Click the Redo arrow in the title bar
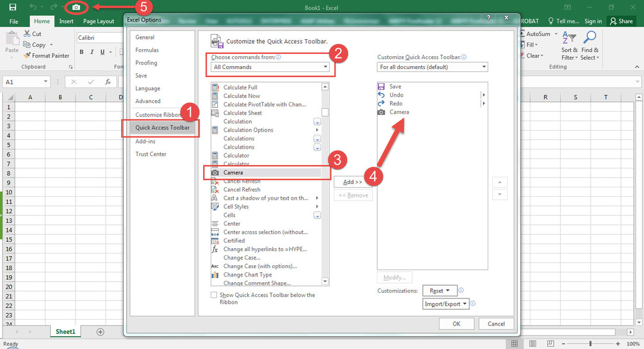This screenshot has height=349, width=644. [54, 7]
